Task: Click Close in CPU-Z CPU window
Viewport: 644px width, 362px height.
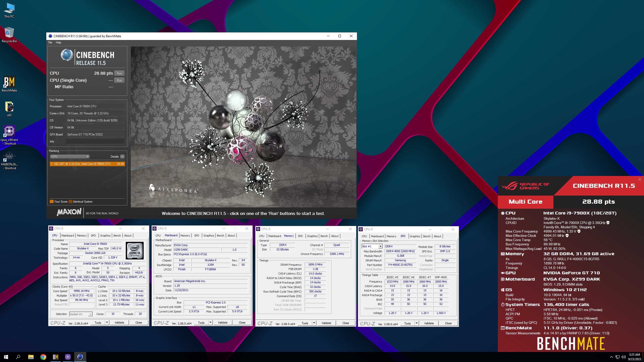Action: click(x=139, y=323)
